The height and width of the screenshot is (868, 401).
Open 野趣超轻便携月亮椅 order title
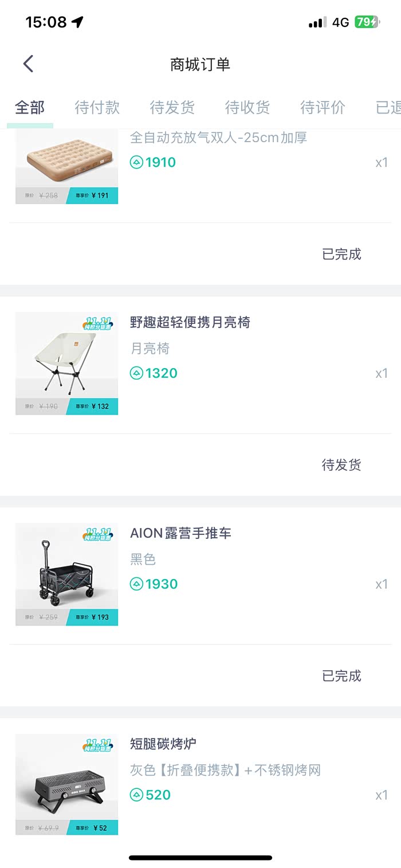190,322
